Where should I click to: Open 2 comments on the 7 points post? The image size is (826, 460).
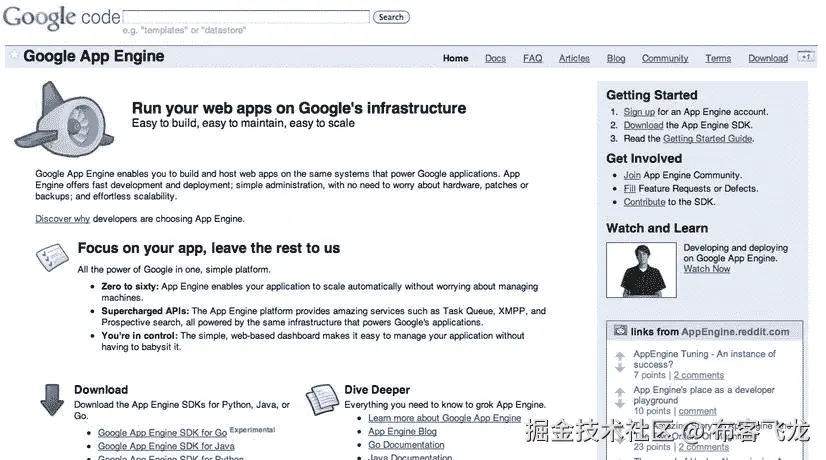coord(699,375)
